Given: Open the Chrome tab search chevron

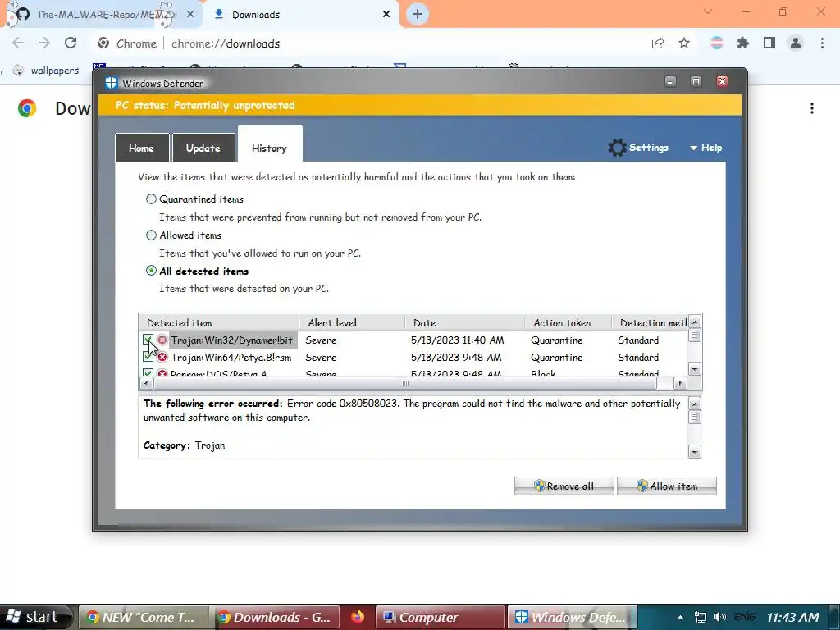Looking at the screenshot, I should (708, 11).
